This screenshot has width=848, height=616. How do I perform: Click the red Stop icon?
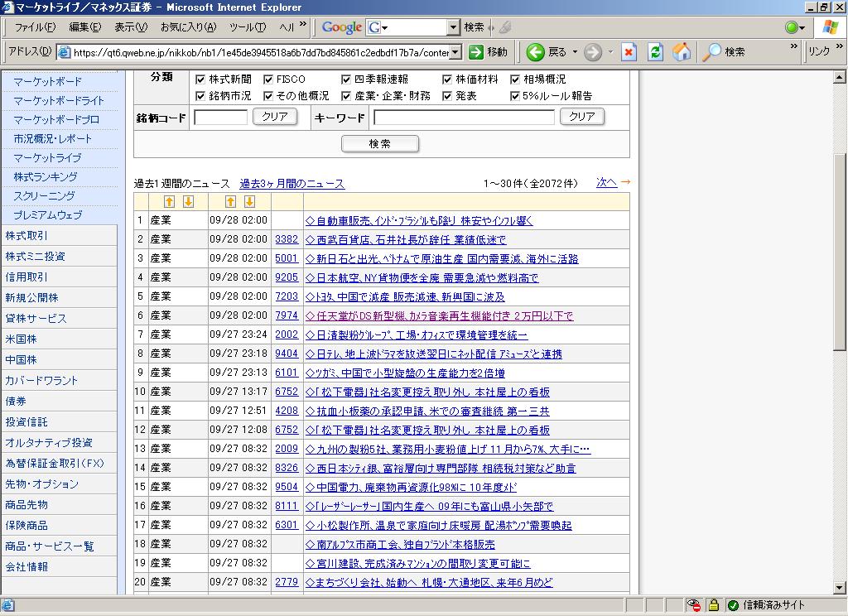pos(629,52)
